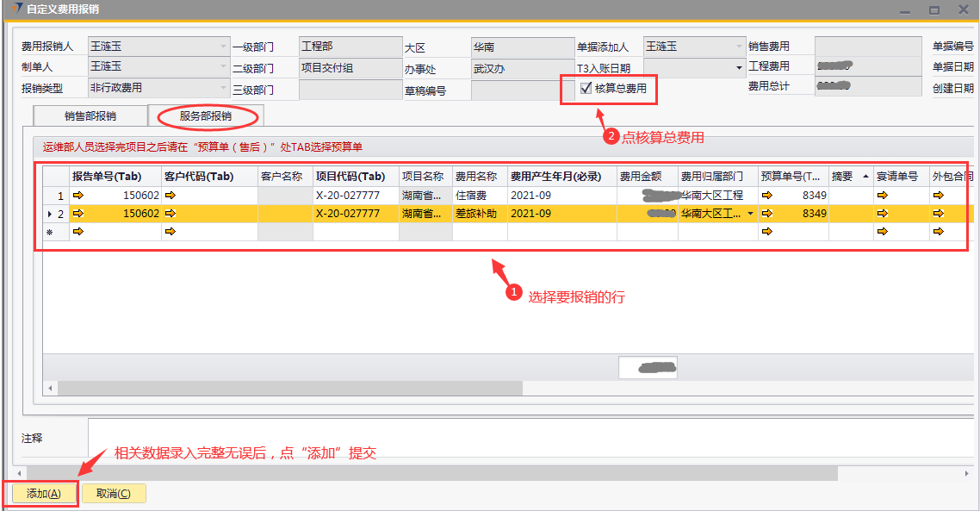
Task: Expand the 费用报销人 dropdown
Action: click(x=223, y=47)
